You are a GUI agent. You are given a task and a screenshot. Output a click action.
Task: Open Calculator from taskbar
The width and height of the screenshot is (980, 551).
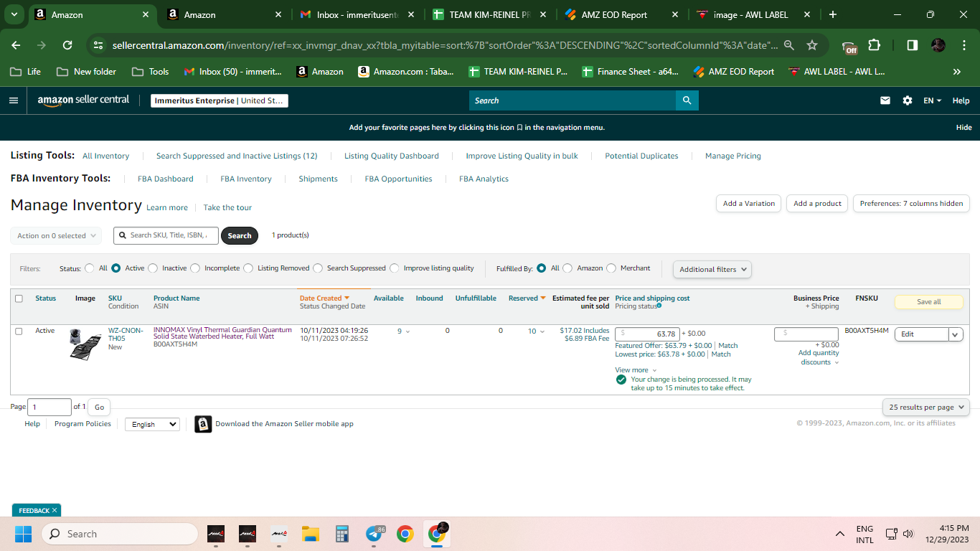[x=342, y=534]
